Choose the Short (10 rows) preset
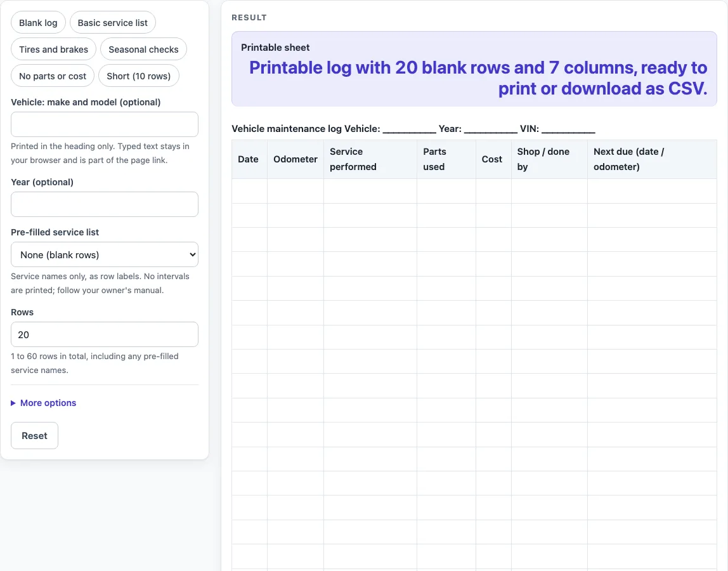 click(x=138, y=75)
